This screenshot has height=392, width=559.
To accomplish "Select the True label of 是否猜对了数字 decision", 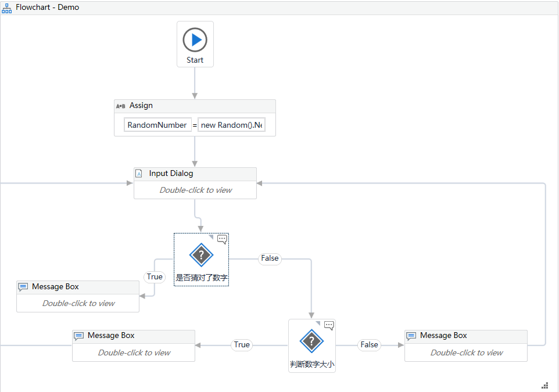I will (x=155, y=277).
